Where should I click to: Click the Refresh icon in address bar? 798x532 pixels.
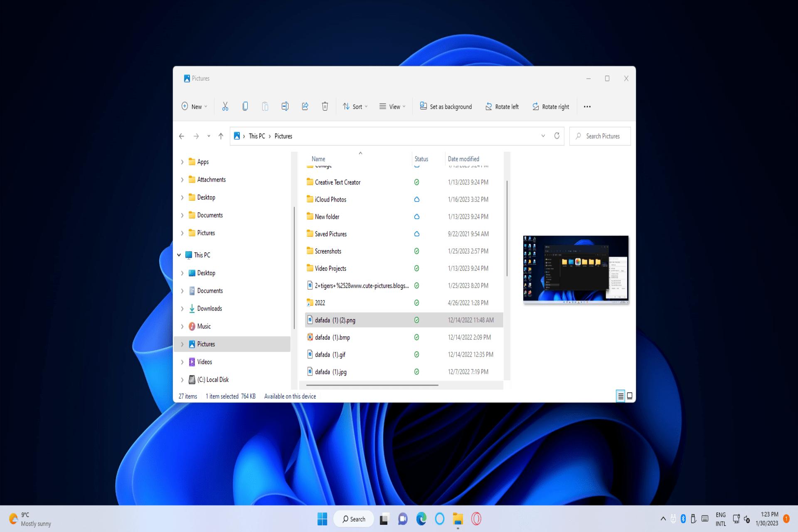[557, 136]
